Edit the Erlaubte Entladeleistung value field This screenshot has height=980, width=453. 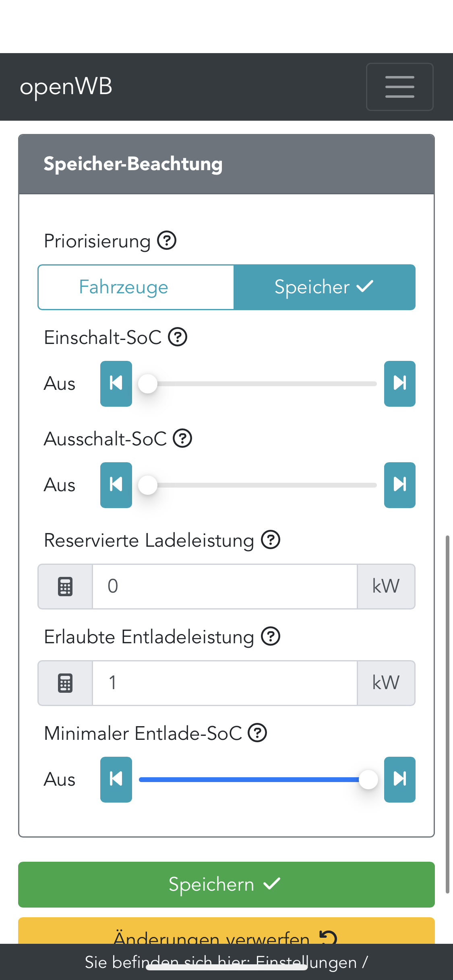(225, 683)
